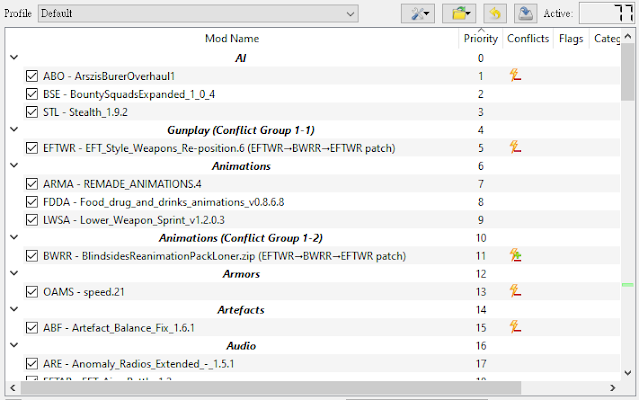Viewport: 639px width, 400px height.
Task: Click conflict flag icon for EFTWR row
Action: [x=515, y=147]
